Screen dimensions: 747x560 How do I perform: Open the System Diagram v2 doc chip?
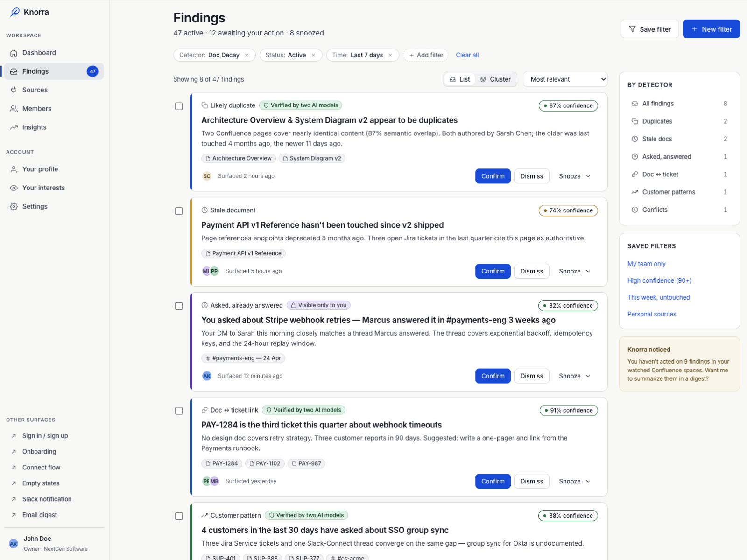[x=312, y=158]
